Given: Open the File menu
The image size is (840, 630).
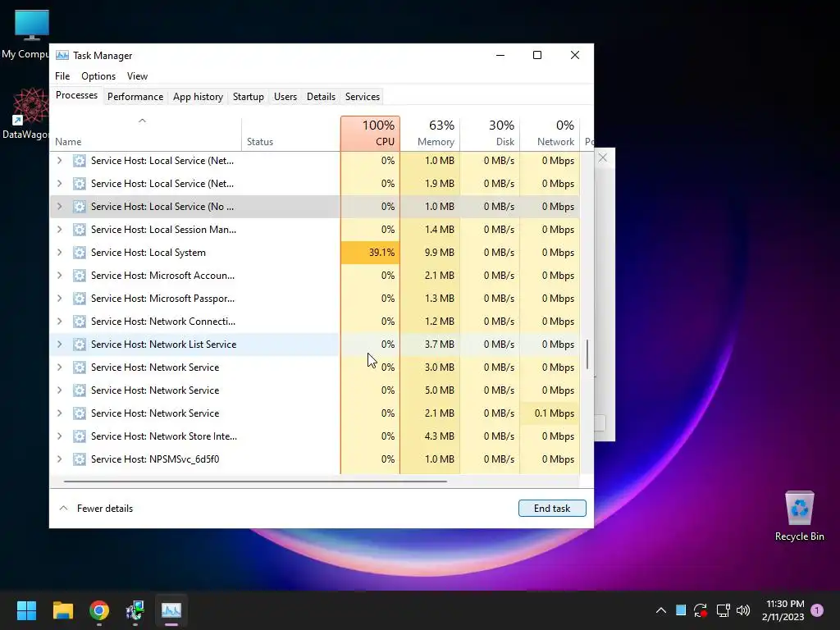Looking at the screenshot, I should (62, 76).
